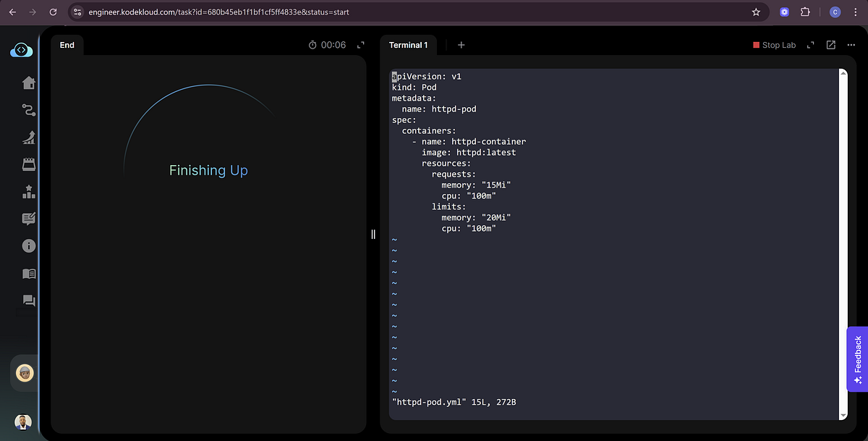Click the Stop Lab button
This screenshot has height=441, width=868.
(774, 45)
